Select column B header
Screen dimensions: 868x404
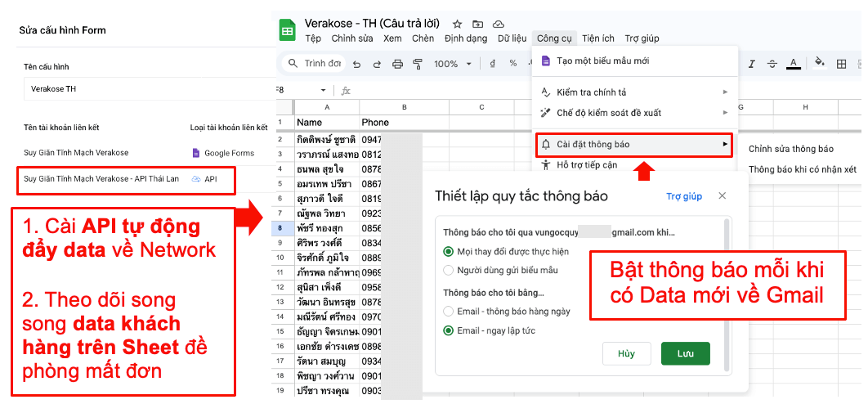[405, 107]
